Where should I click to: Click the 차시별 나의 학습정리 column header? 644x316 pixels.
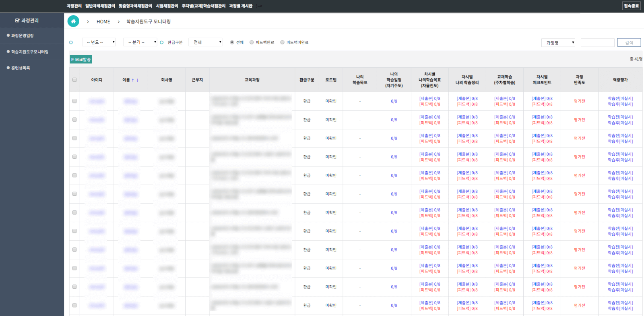coord(467,80)
